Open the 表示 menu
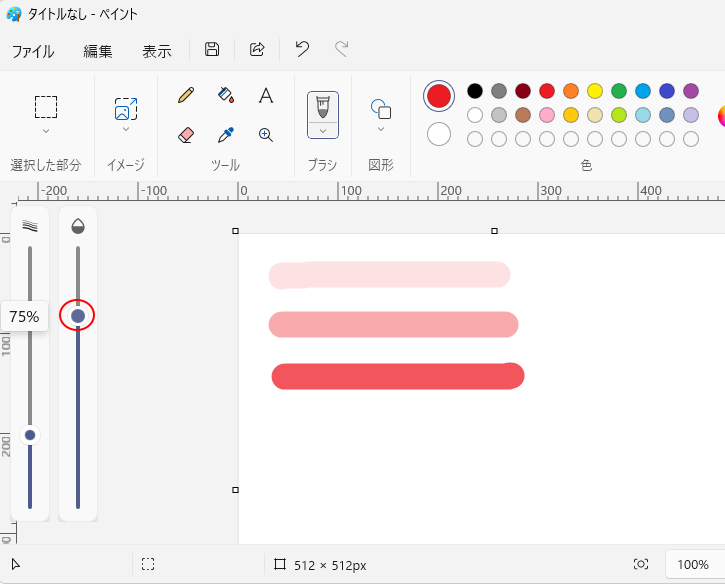Screen dimensions: 725x584 click(157, 51)
